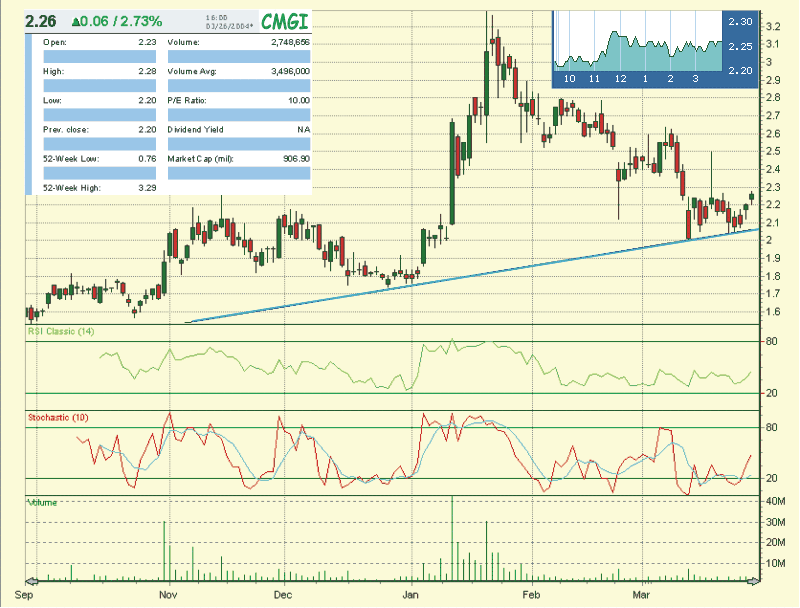
Task: Click the Volume value 2,748,656
Action: 290,42
